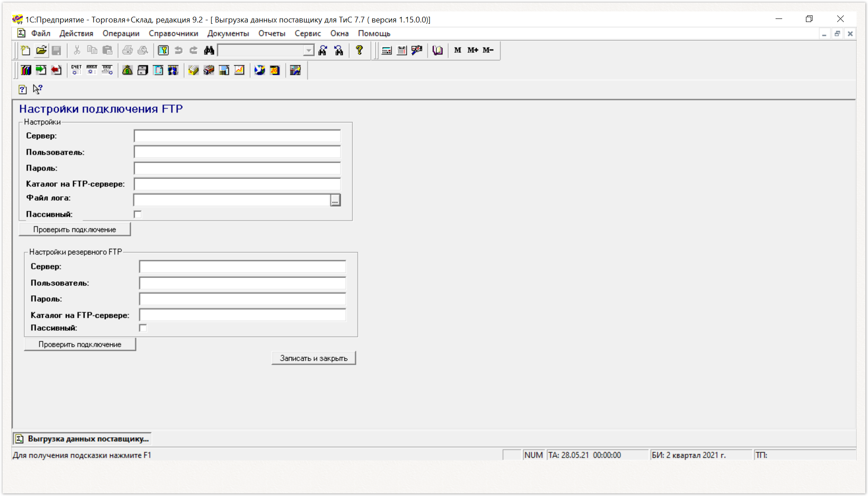Click the БИ: 2 квартал 2021 г. status entry
868x496 pixels.
click(x=701, y=455)
